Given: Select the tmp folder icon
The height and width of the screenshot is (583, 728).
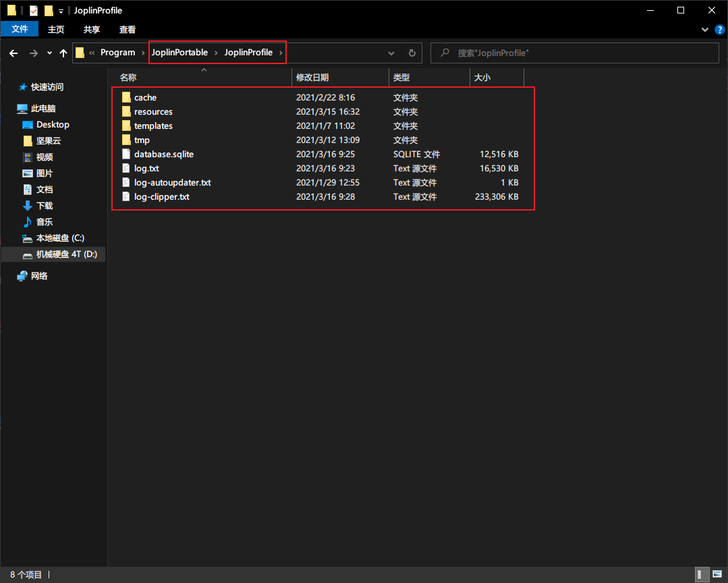Looking at the screenshot, I should click(x=125, y=140).
